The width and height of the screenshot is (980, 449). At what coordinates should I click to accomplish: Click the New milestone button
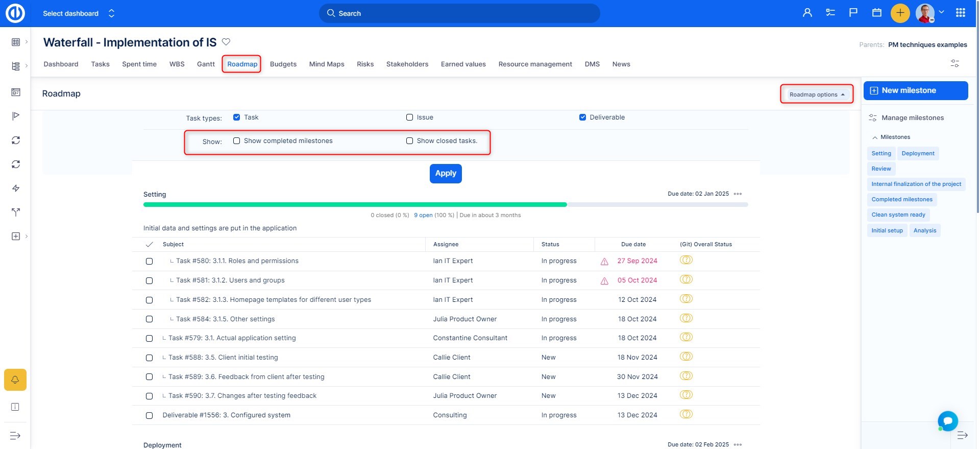click(915, 90)
